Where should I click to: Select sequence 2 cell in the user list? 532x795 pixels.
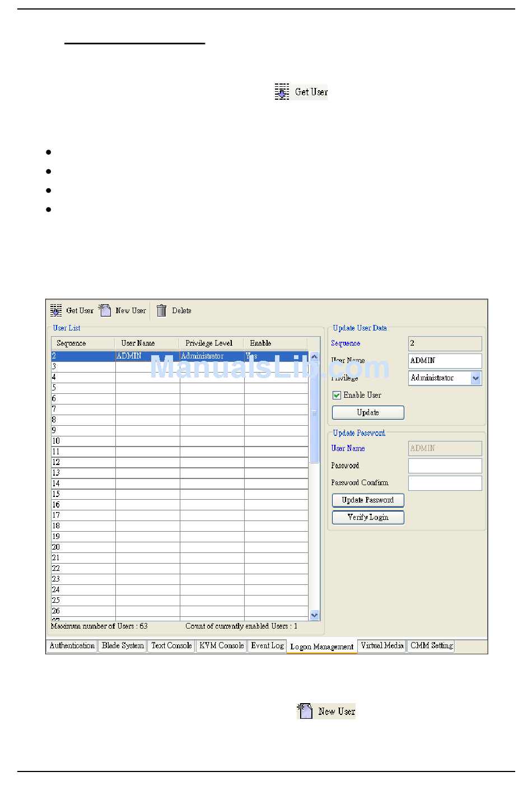pyautogui.click(x=83, y=356)
